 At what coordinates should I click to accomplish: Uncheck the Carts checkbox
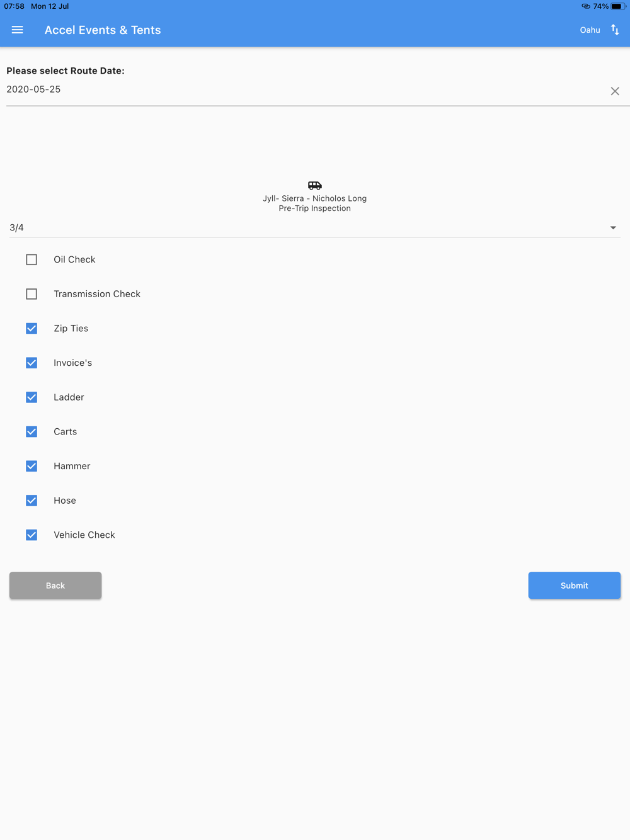click(31, 431)
